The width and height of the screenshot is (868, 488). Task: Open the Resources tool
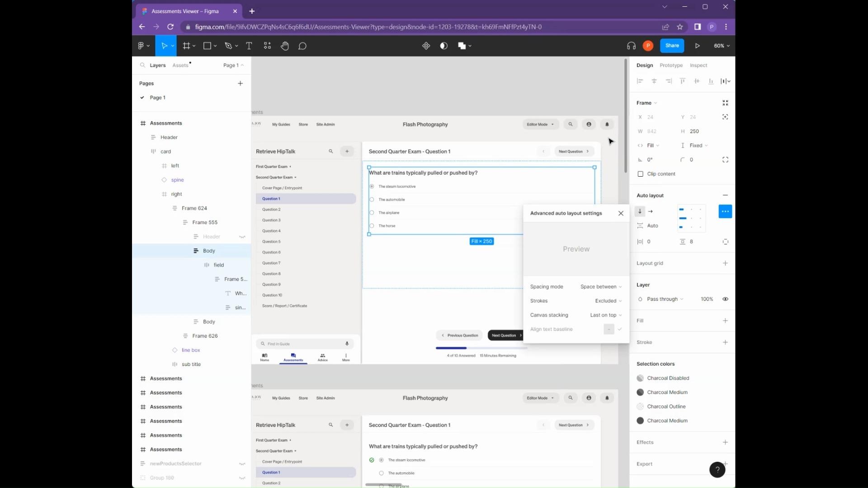click(x=267, y=46)
